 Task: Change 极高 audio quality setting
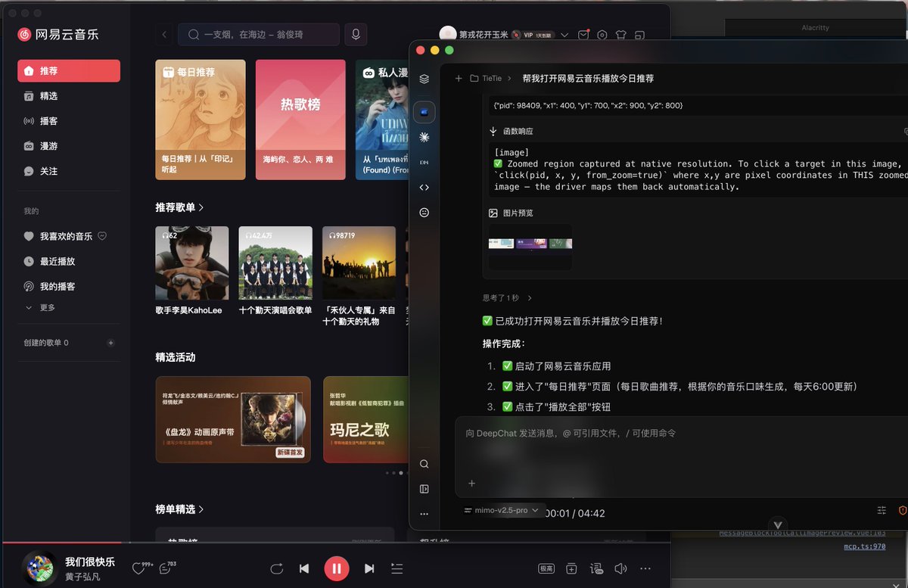pyautogui.click(x=546, y=568)
